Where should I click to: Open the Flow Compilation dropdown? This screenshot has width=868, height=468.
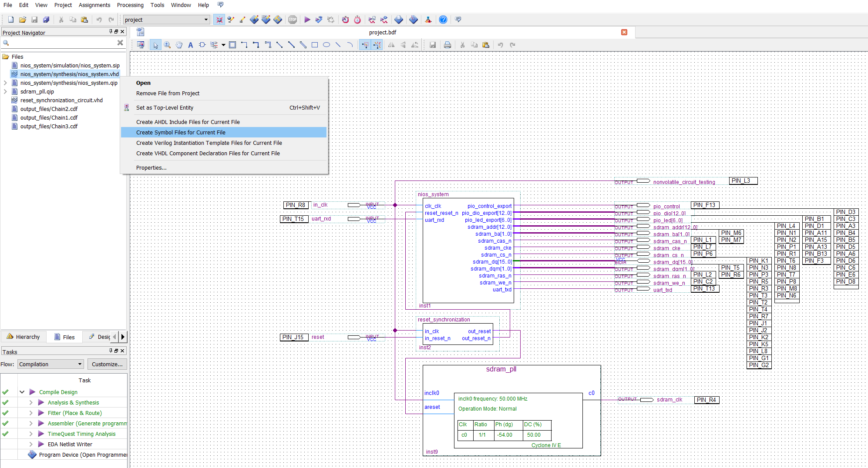tap(50, 364)
